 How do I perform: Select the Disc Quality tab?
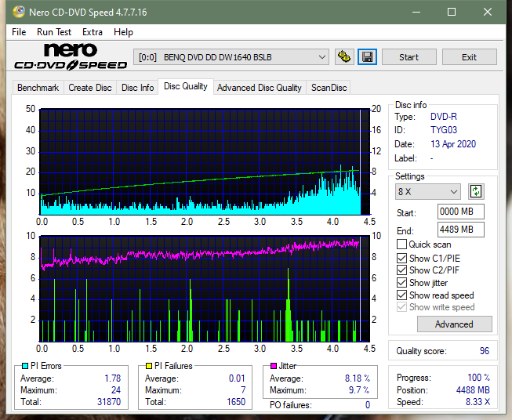pos(186,86)
